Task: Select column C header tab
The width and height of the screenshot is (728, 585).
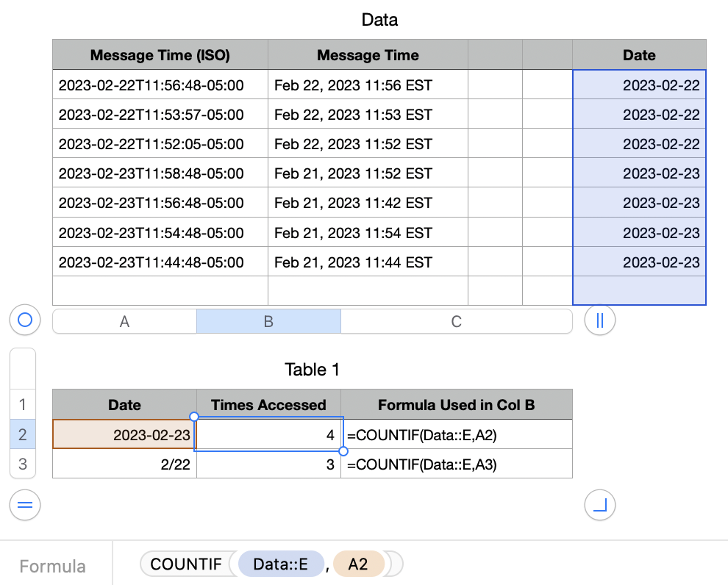Action: click(x=456, y=321)
